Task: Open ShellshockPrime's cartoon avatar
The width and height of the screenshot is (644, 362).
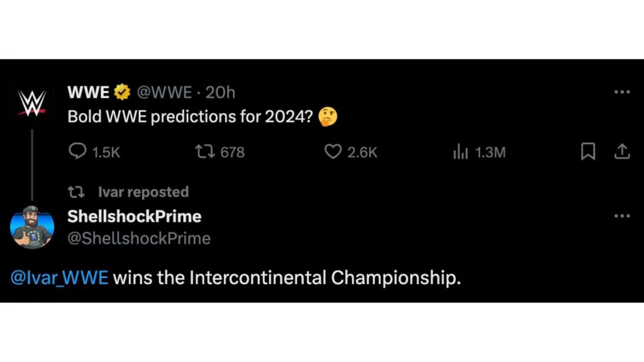Action: click(x=32, y=226)
